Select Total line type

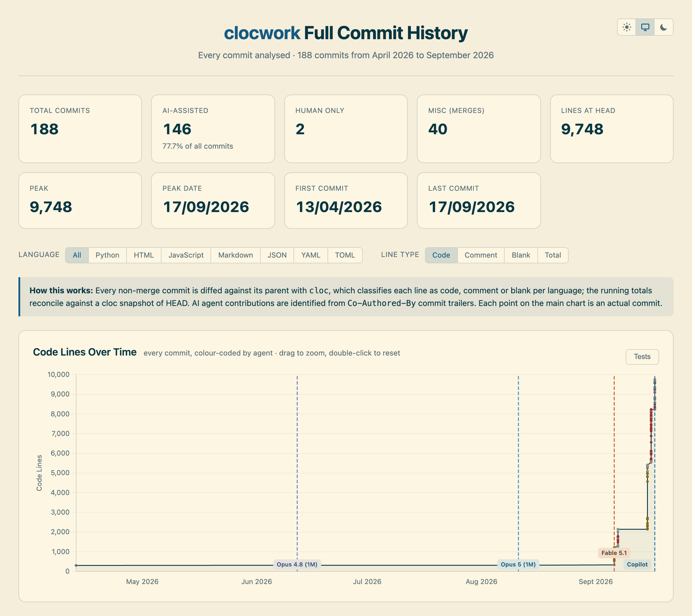click(553, 255)
